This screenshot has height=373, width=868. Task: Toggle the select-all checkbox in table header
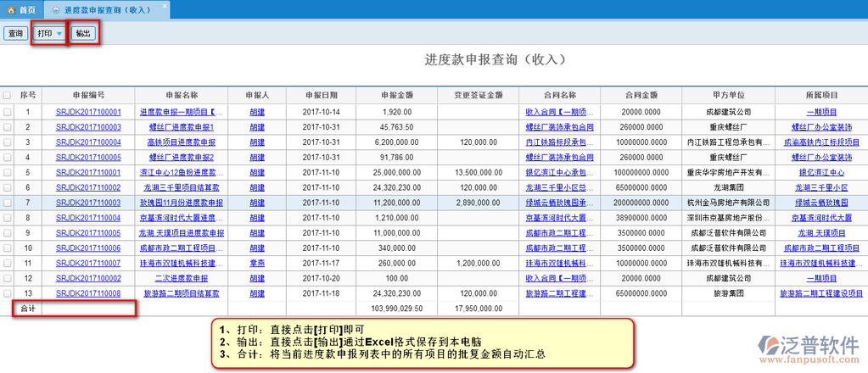[x=8, y=96]
